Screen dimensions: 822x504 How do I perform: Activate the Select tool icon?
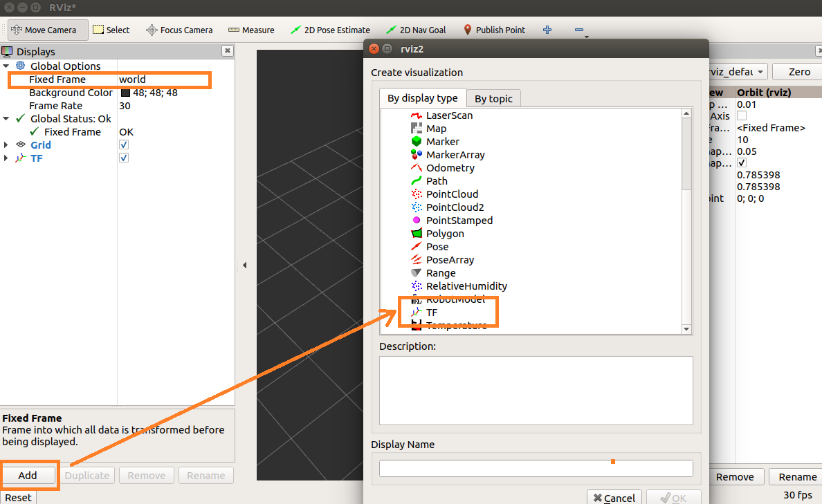coord(98,30)
